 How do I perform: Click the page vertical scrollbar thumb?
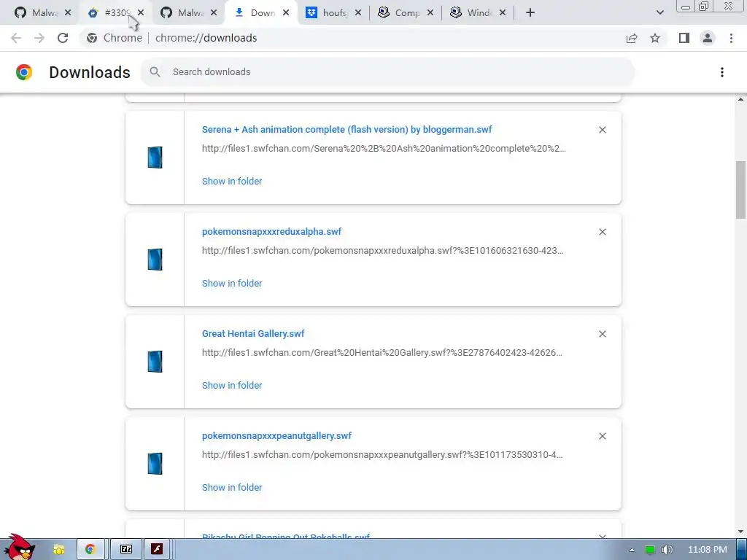740,190
